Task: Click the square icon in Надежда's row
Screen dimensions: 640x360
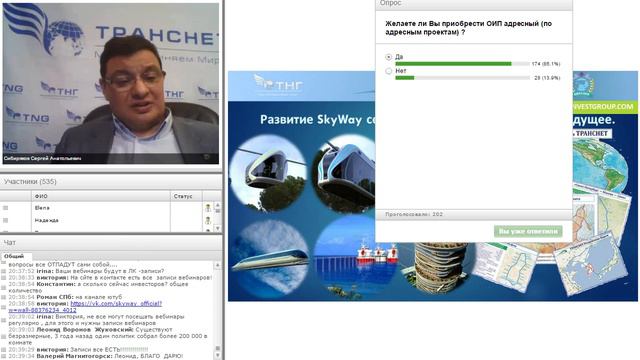Action: pyautogui.click(x=6, y=220)
